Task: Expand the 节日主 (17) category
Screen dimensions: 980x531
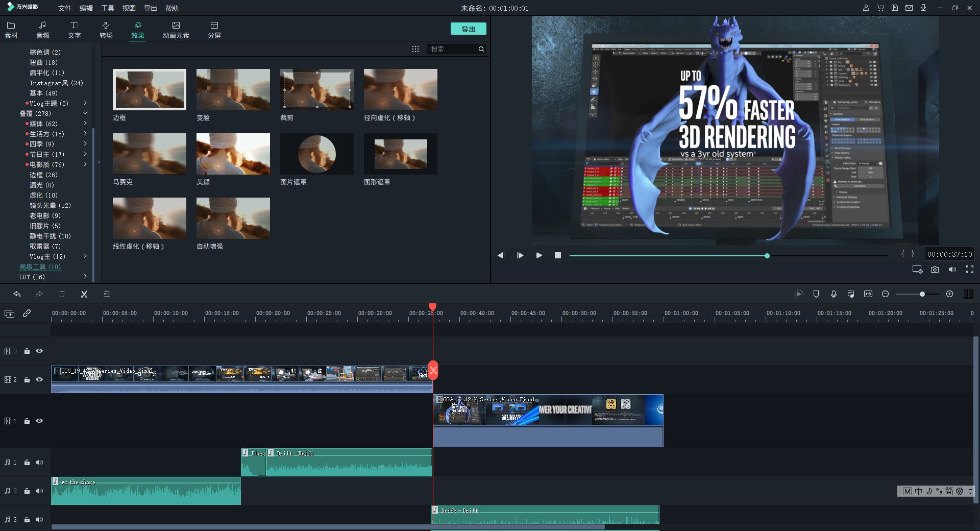Action: coord(85,154)
